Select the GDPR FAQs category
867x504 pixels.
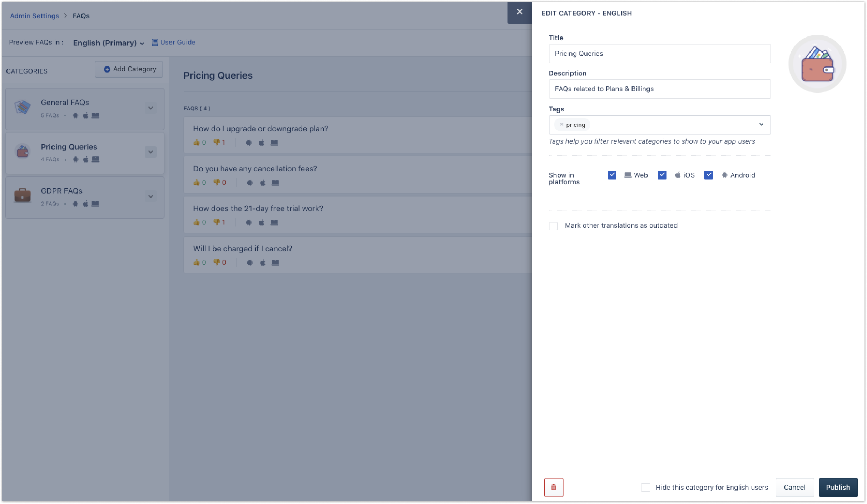tap(61, 191)
